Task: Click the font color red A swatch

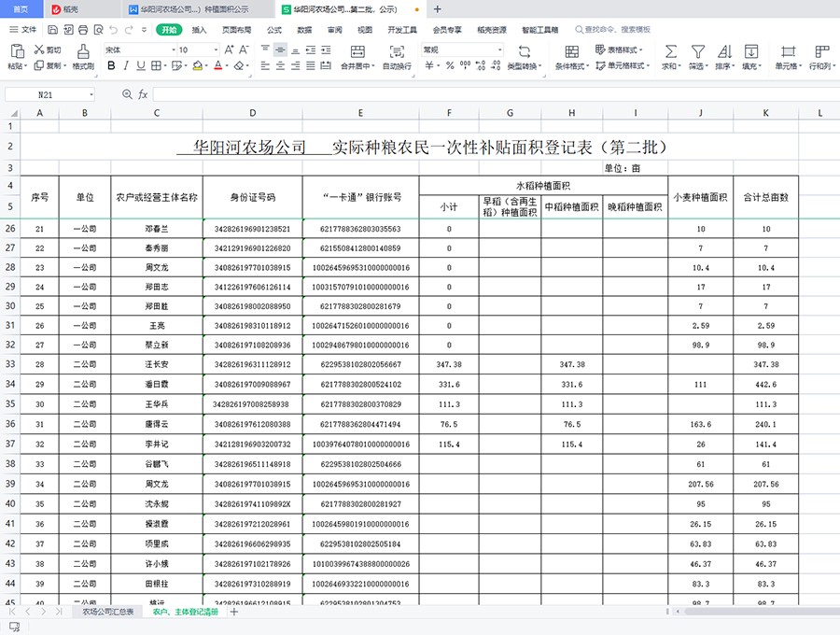Action: (x=217, y=66)
